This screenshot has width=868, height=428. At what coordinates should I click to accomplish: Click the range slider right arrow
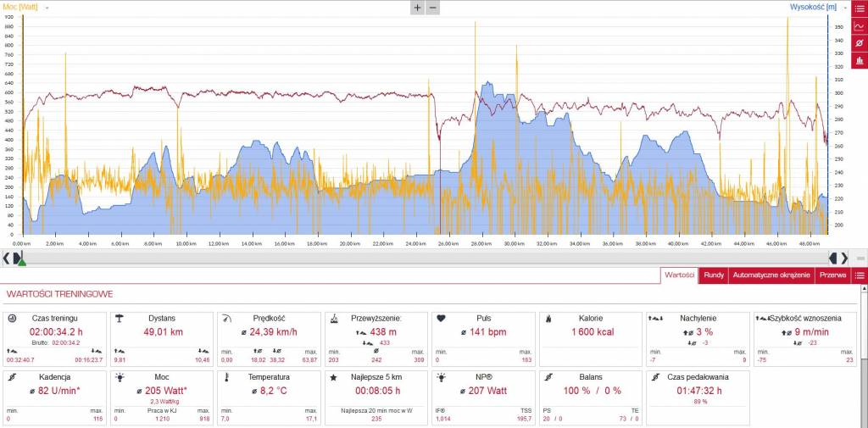(x=844, y=258)
